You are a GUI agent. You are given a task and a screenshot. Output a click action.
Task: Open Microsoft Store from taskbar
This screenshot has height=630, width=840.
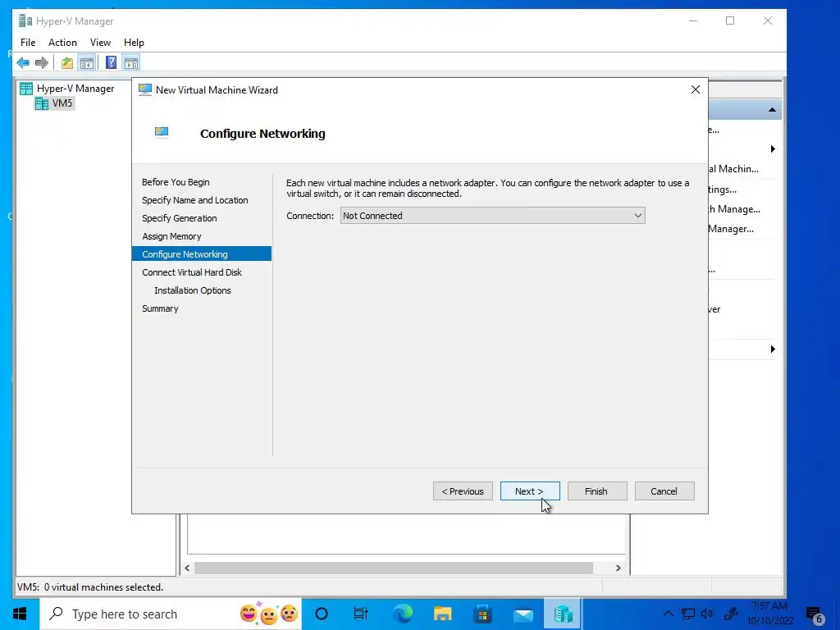tap(482, 614)
